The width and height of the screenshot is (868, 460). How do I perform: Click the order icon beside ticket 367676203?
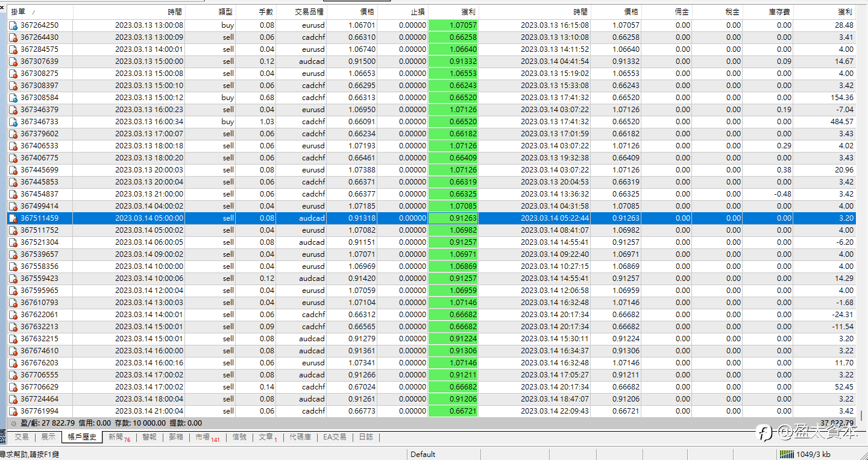[13, 363]
